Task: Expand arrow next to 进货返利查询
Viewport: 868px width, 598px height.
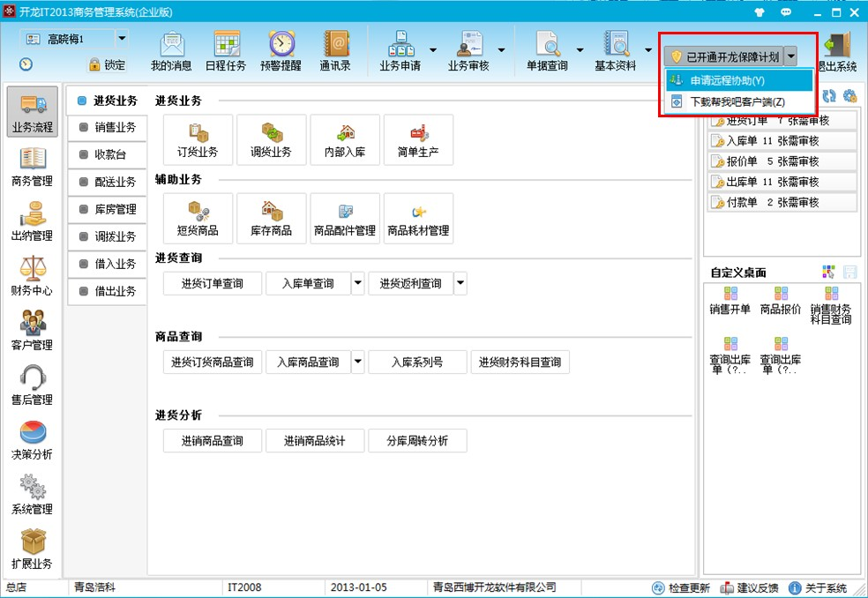Action: (x=460, y=283)
